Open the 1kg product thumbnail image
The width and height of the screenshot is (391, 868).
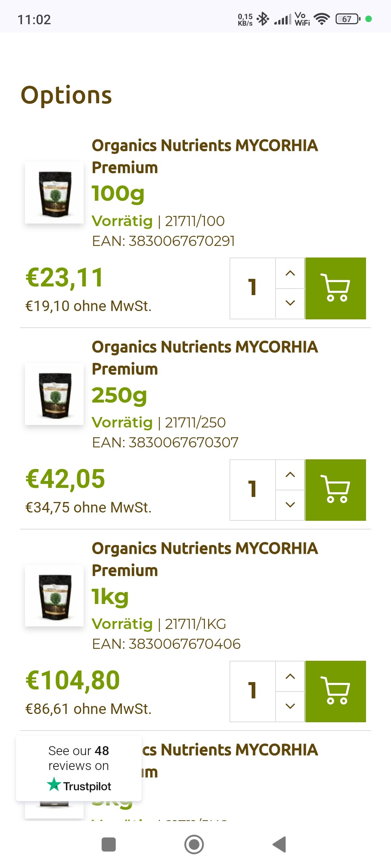(x=54, y=596)
